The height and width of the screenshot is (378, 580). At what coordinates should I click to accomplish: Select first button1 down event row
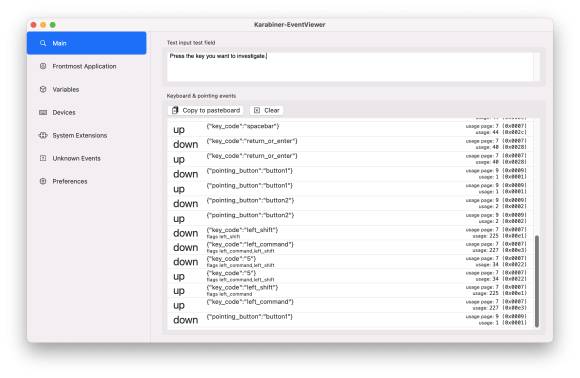(x=350, y=173)
